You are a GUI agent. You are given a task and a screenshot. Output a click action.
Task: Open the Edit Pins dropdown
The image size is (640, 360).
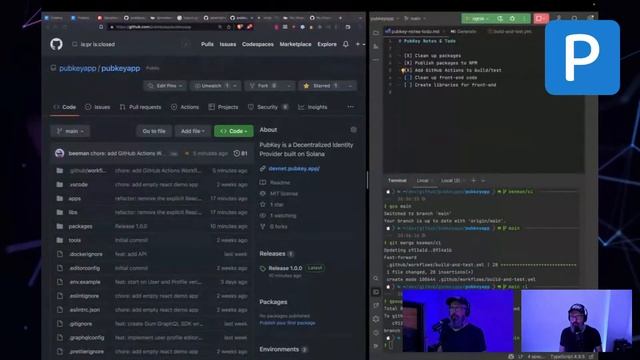(x=165, y=86)
